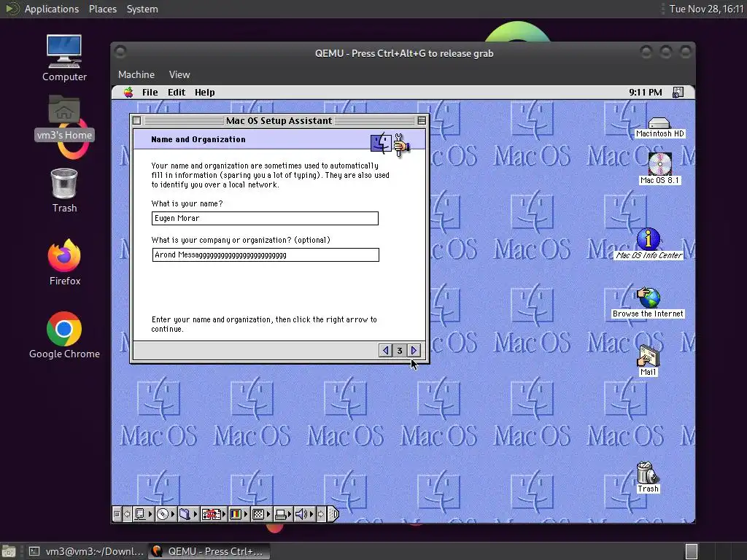Click the name field containing Eugen Morar
747x560 pixels.
pyautogui.click(x=265, y=218)
